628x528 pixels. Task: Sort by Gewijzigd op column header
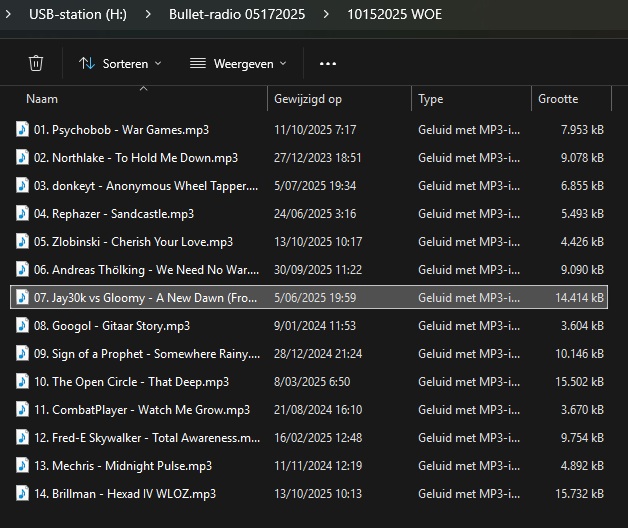308,99
